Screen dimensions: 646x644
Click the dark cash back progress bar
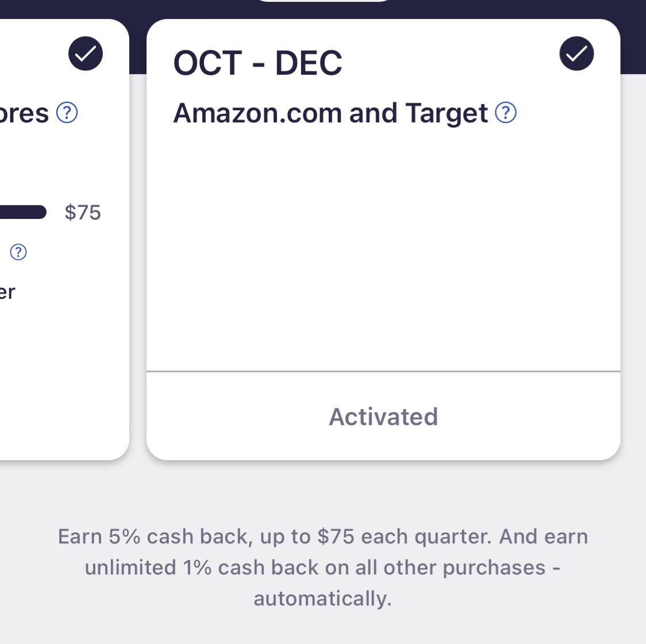[23, 212]
